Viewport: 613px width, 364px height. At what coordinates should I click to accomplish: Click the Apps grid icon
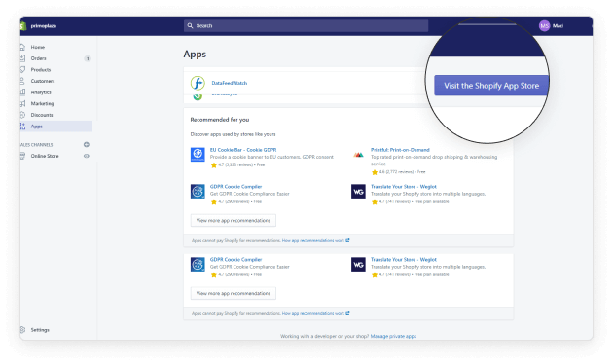click(22, 127)
